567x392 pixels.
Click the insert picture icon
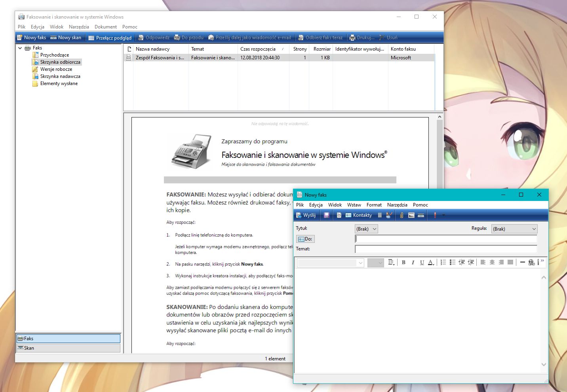tap(411, 215)
